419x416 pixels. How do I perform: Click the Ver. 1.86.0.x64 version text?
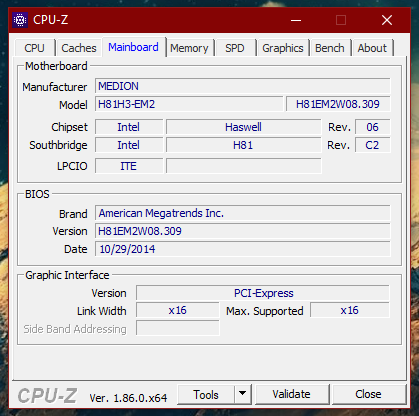tap(128, 398)
